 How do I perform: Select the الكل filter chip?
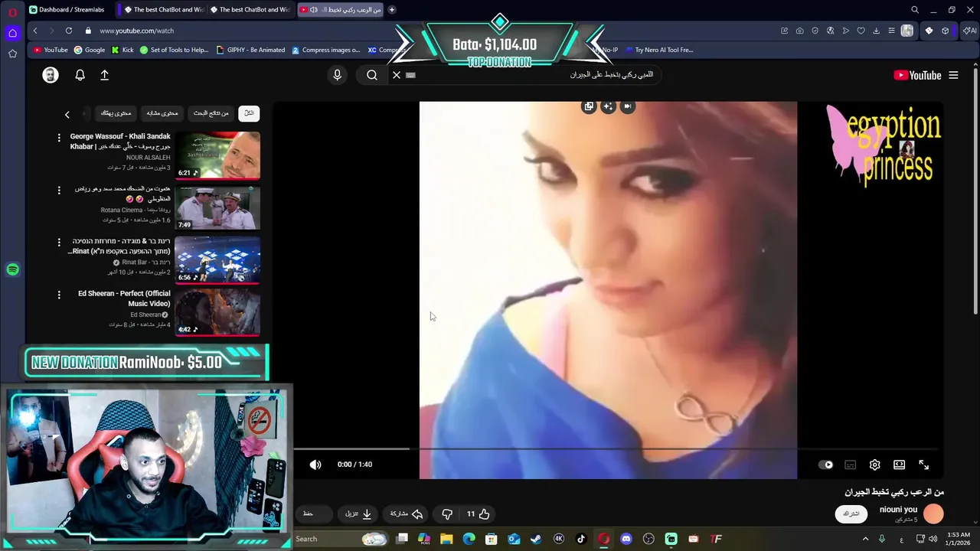click(249, 113)
